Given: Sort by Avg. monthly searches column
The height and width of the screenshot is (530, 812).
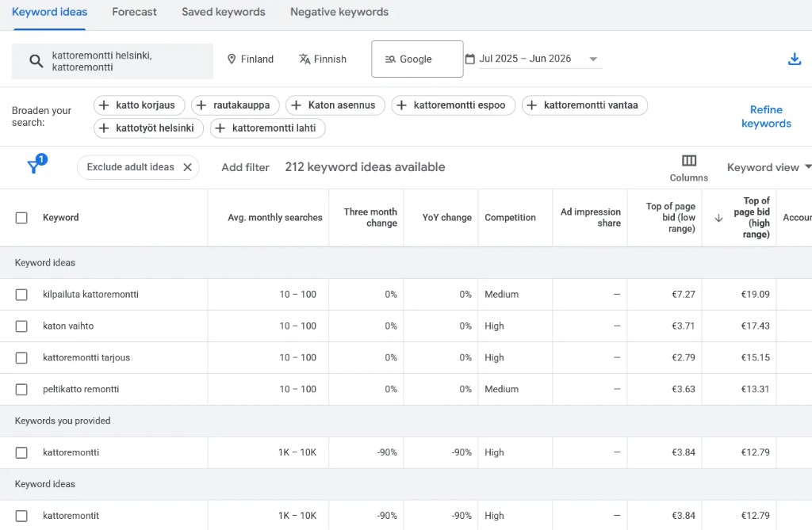Looking at the screenshot, I should 275,217.
